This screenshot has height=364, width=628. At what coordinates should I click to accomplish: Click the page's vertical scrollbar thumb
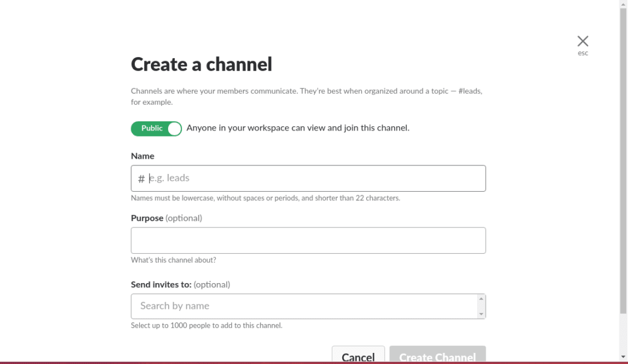623,153
